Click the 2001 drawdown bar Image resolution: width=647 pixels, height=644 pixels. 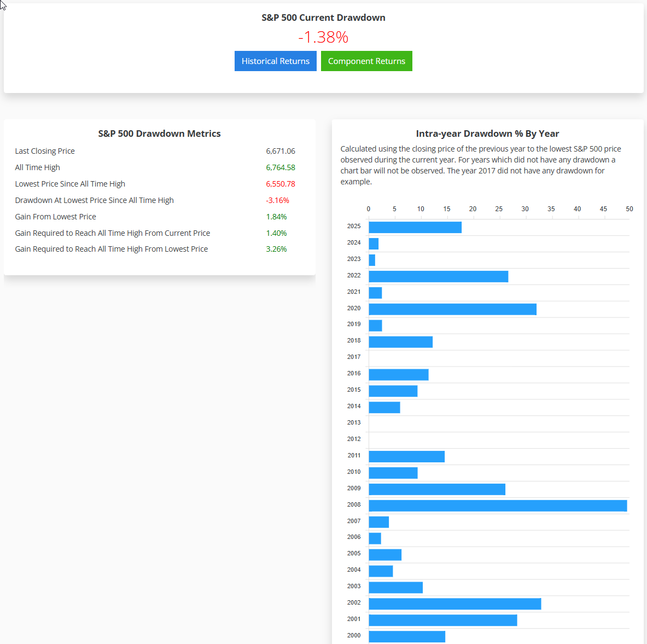pyautogui.click(x=443, y=620)
